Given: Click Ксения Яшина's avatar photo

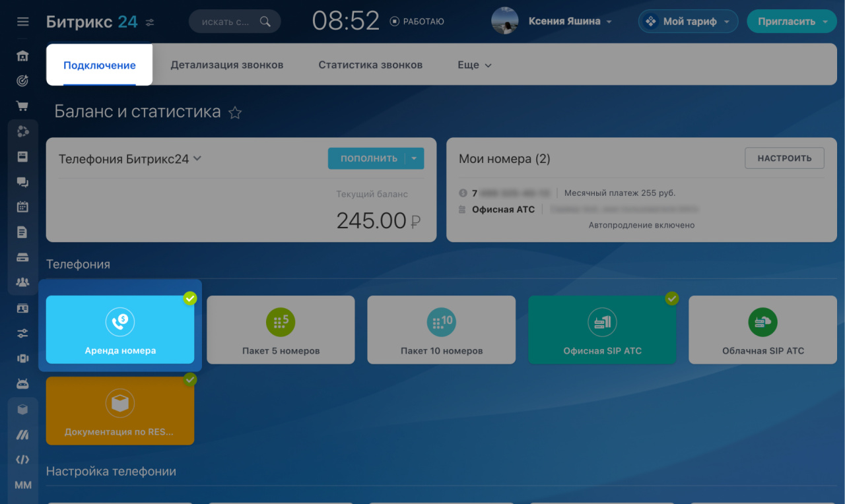Looking at the screenshot, I should point(505,21).
